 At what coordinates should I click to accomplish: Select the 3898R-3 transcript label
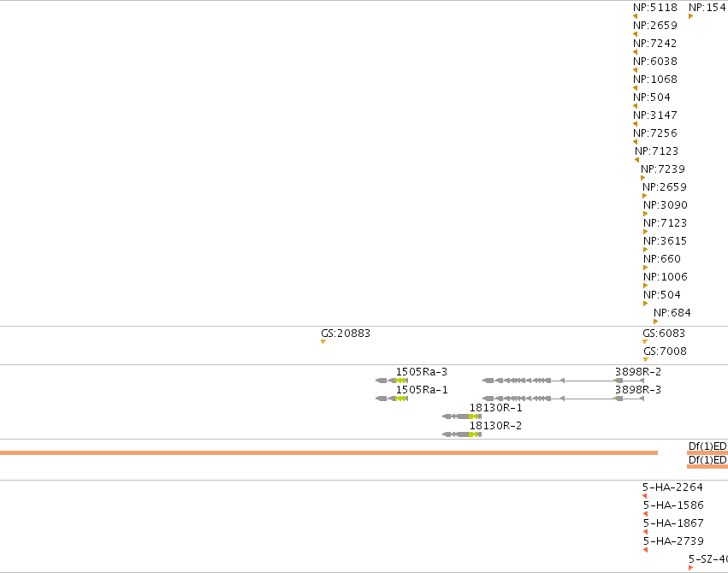638,390
